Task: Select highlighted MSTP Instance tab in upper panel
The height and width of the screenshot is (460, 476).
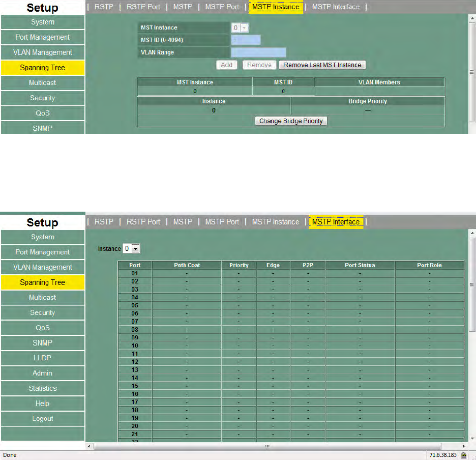Action: [x=276, y=7]
